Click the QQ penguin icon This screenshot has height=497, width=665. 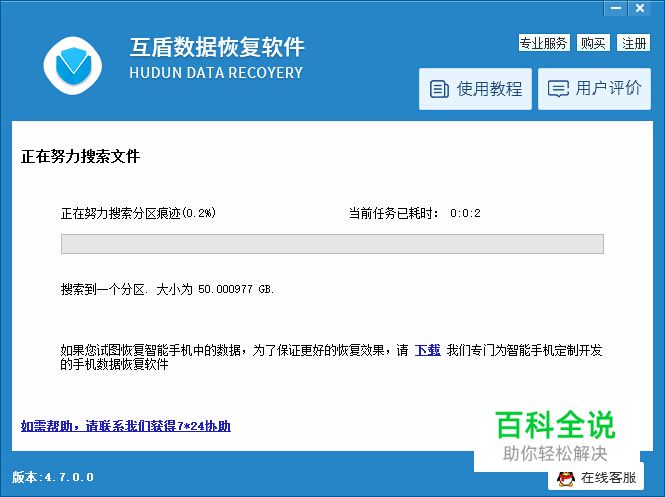click(x=566, y=478)
